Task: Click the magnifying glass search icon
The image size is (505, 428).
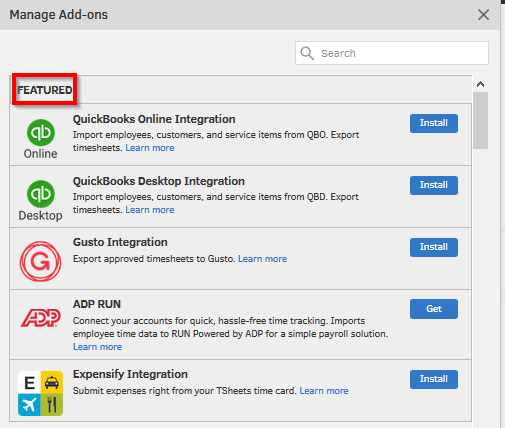Action: [x=307, y=53]
